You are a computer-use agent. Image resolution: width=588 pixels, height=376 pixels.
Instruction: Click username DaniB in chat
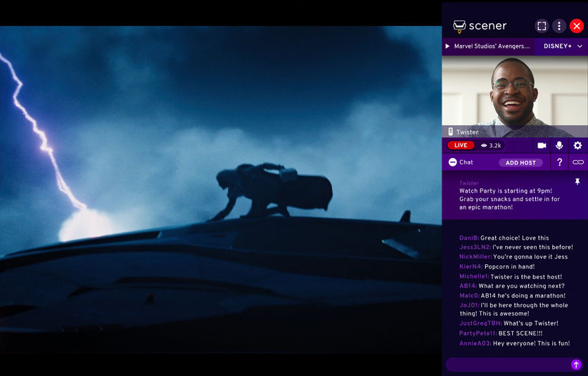point(469,238)
